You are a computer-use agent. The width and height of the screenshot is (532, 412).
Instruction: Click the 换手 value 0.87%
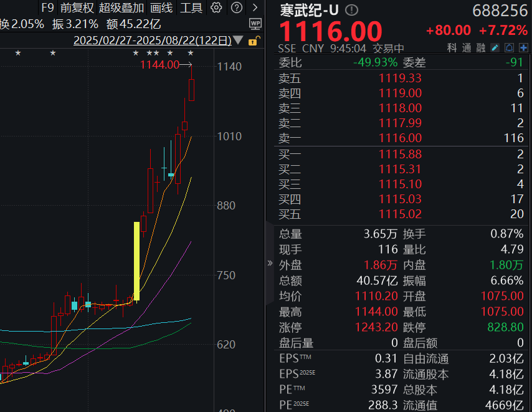click(507, 234)
